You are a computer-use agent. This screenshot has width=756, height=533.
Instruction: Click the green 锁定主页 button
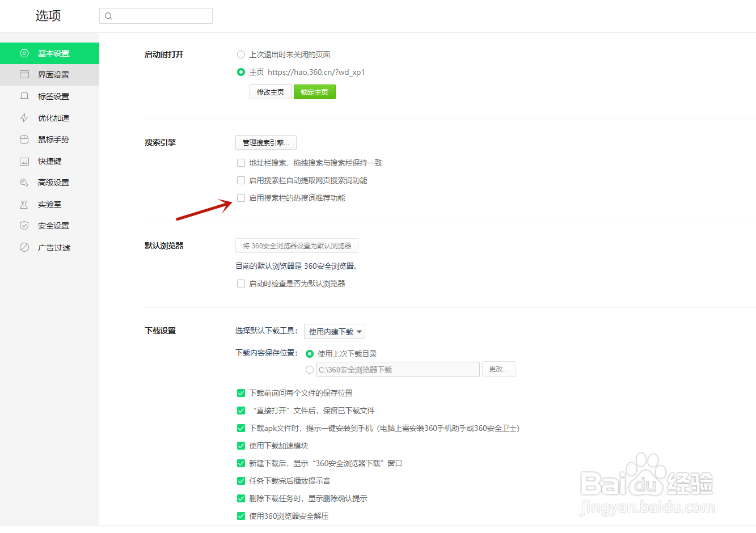[x=315, y=92]
